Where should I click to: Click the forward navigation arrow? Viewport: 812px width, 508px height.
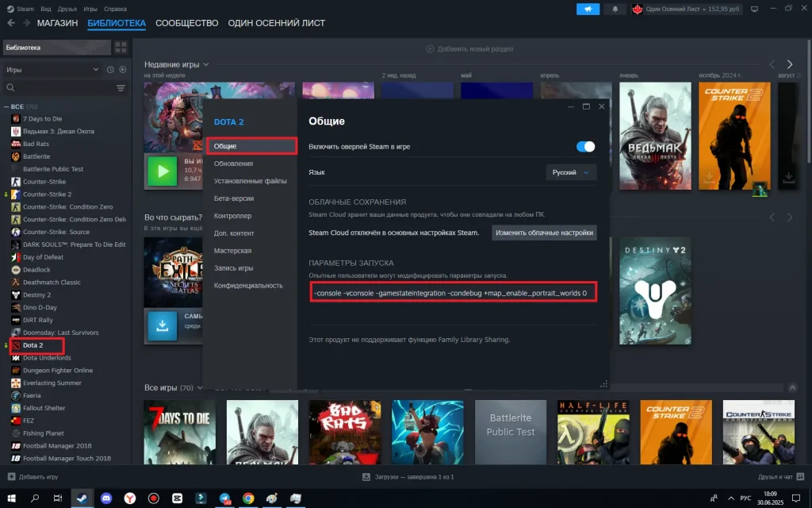[x=26, y=23]
